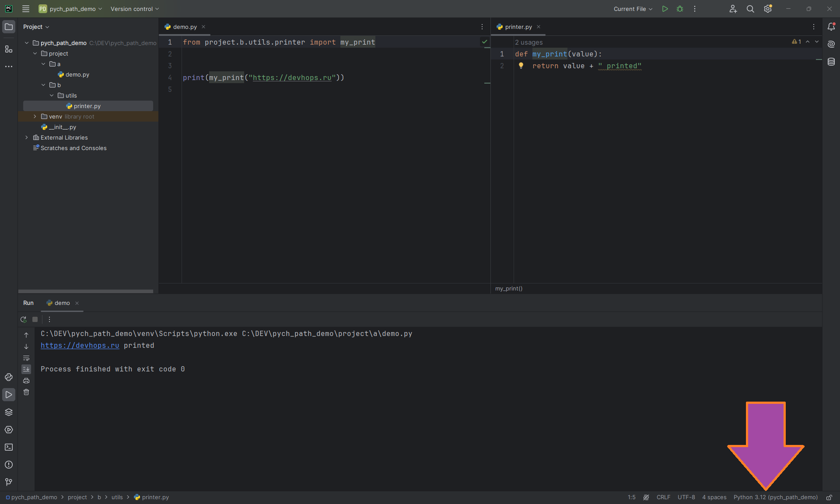840x504 pixels.
Task: Show more tool windows ellipsis
Action: 9,66
